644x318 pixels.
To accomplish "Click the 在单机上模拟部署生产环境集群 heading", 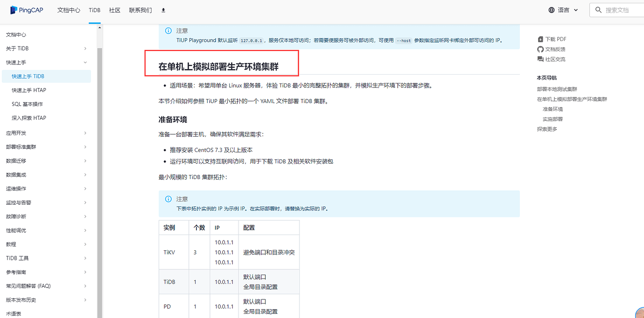I will [218, 67].
